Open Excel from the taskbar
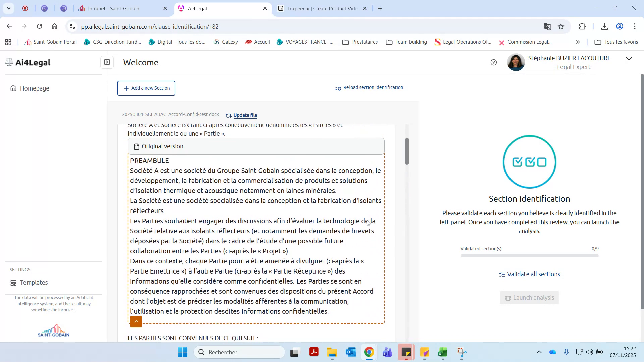The width and height of the screenshot is (644, 362). [442, 352]
